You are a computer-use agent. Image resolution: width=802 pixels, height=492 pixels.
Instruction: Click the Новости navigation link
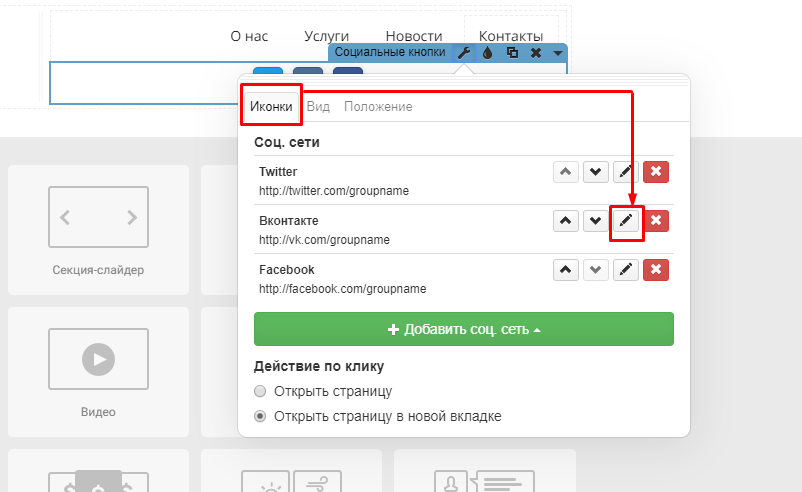pos(413,36)
